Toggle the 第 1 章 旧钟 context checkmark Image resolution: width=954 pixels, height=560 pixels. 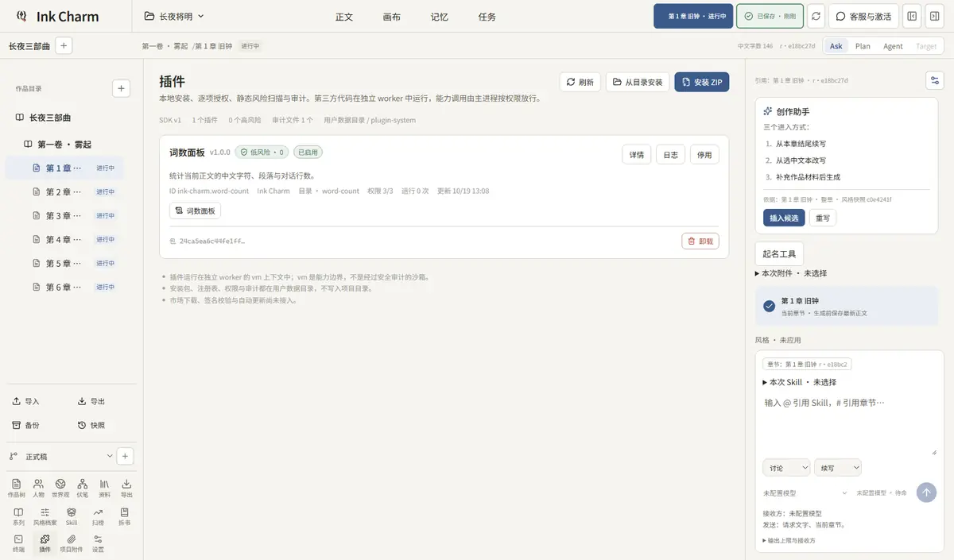pyautogui.click(x=769, y=306)
